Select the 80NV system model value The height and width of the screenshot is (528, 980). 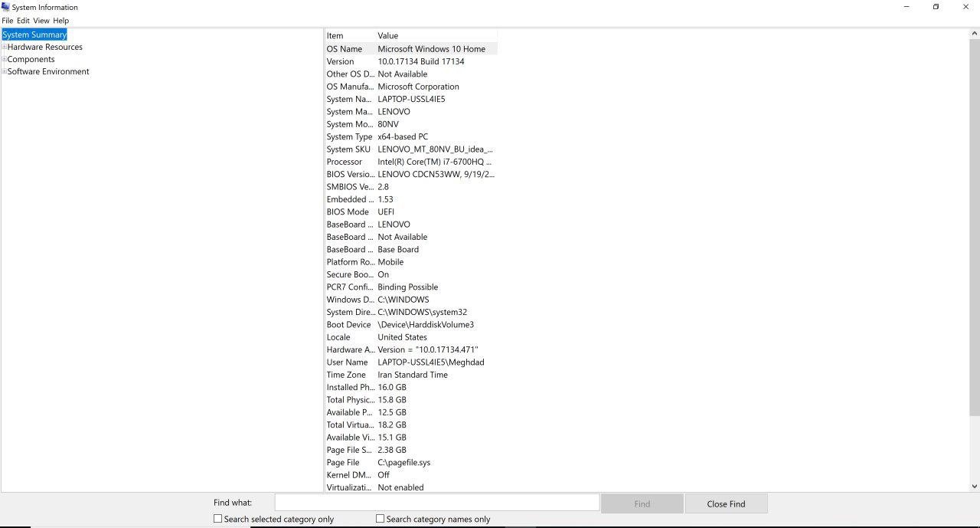pos(388,124)
